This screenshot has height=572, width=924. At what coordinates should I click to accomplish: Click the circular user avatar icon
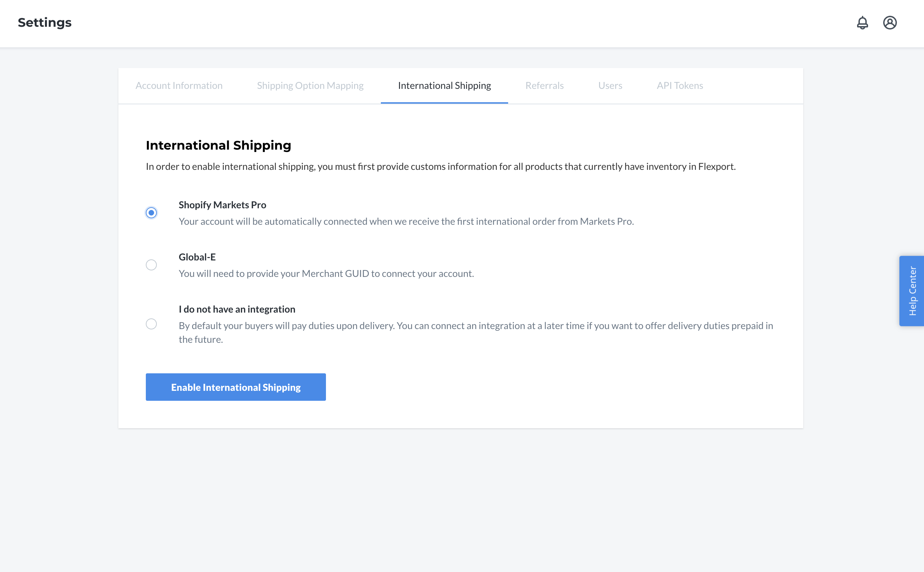(x=890, y=22)
